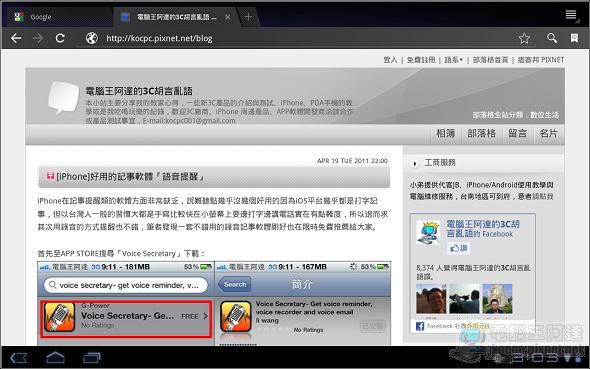590x369 pixels.
Task: Click the post date APR 19 TUE 2011 22:00
Action: (352, 161)
